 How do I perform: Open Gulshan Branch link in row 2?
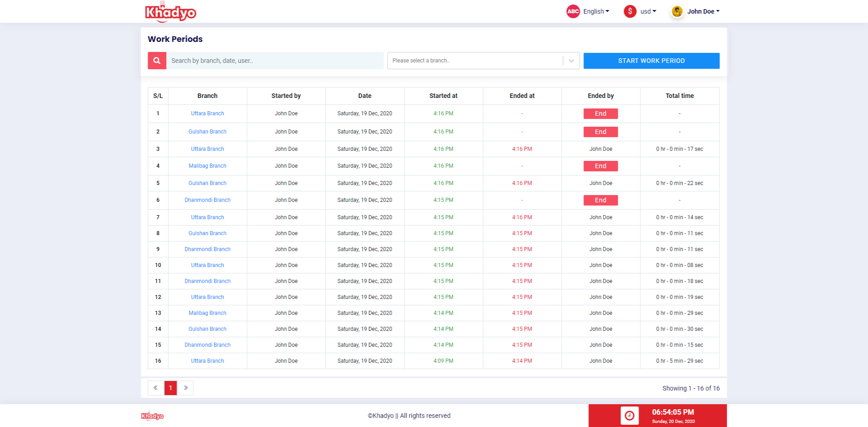pyautogui.click(x=208, y=132)
